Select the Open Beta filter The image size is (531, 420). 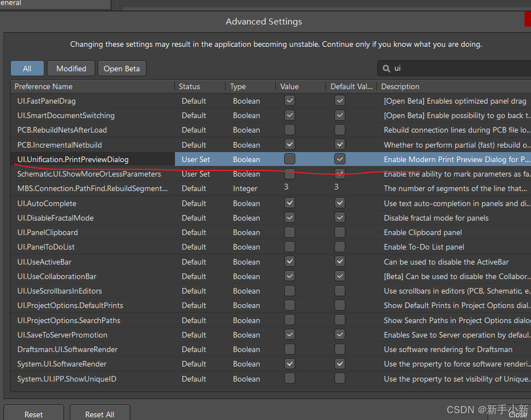[x=121, y=69]
